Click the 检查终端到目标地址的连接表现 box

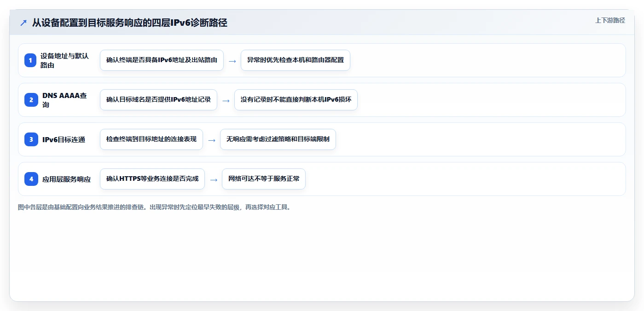(151, 139)
